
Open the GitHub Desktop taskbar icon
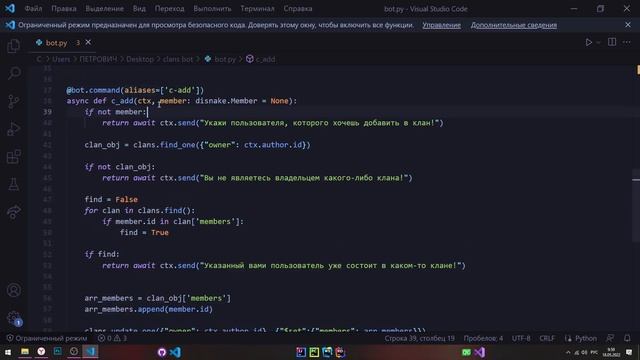pos(162,352)
